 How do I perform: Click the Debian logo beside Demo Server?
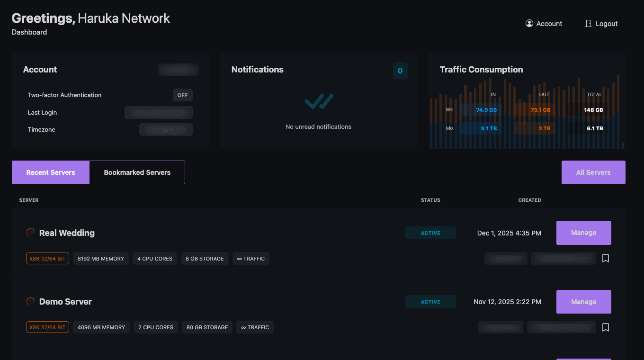coord(30,301)
